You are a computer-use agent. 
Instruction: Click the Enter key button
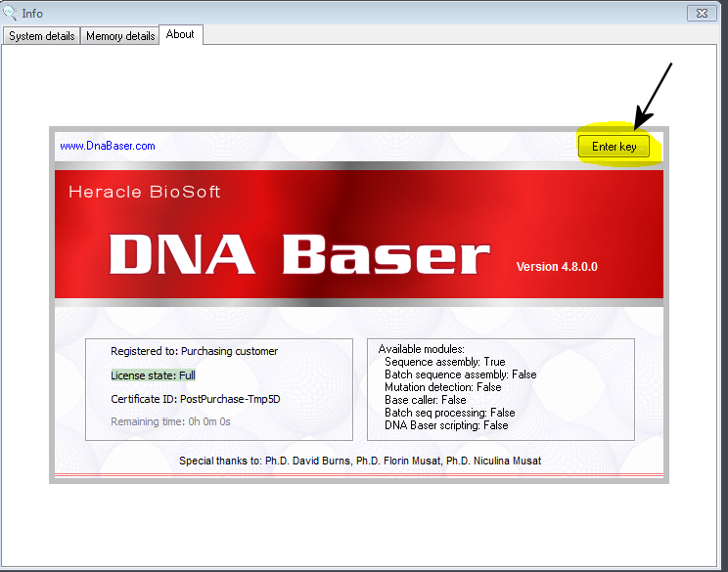click(x=614, y=147)
